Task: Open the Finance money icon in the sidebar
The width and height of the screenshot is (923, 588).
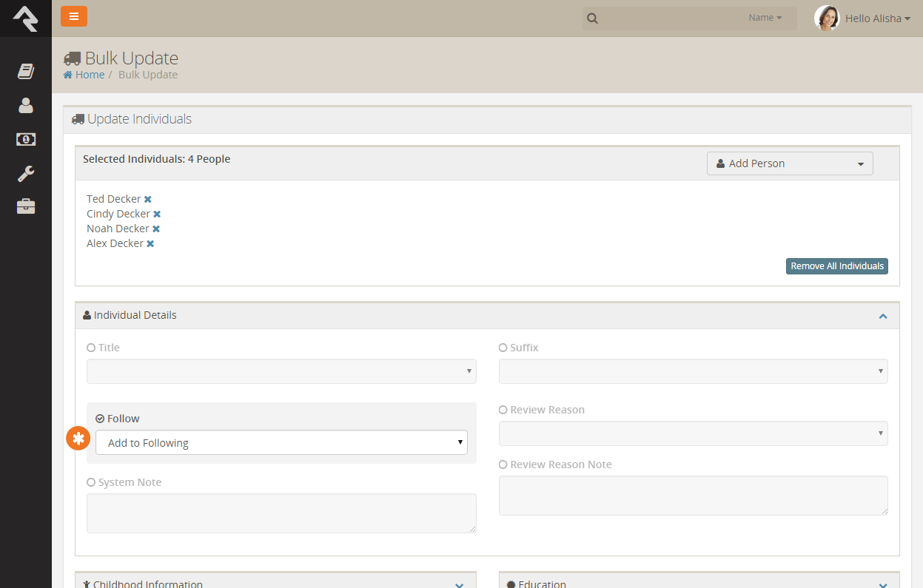Action: [x=26, y=139]
